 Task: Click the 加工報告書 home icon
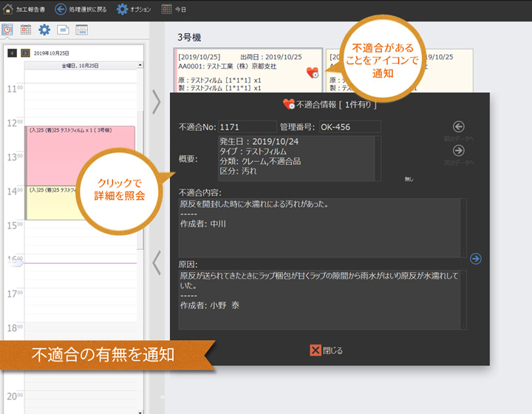pos(7,10)
